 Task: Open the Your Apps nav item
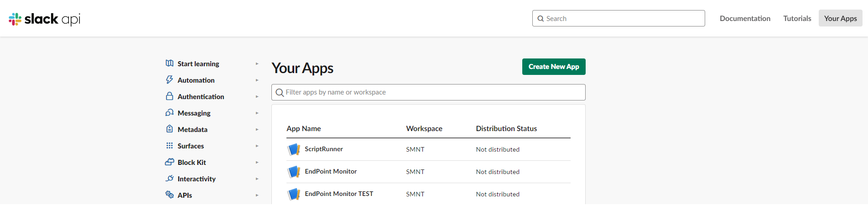point(840,18)
